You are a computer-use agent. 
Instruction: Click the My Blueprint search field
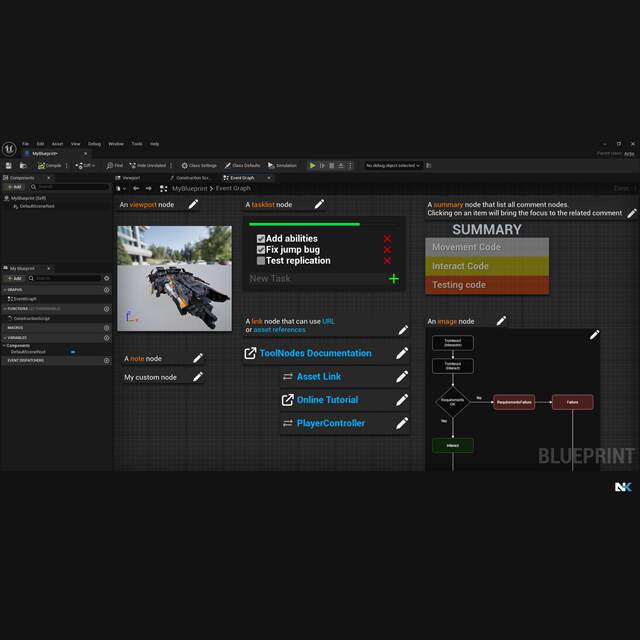coord(64,278)
